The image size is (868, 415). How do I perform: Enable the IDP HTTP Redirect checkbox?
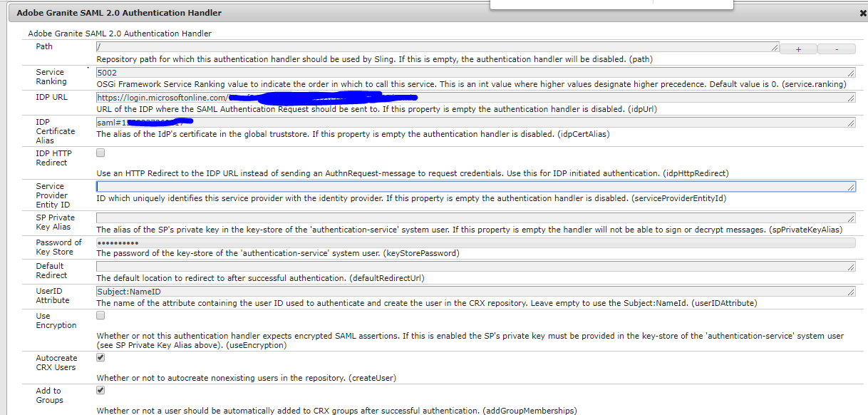coord(100,152)
